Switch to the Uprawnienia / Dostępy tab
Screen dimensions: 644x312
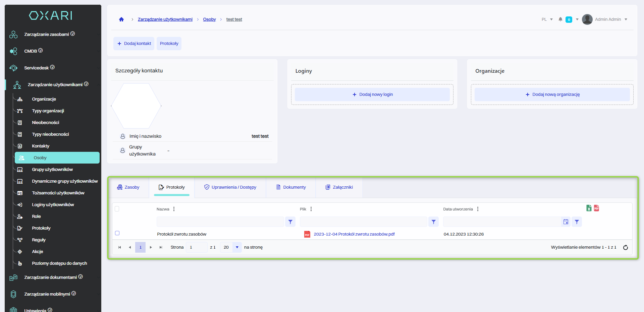click(x=230, y=187)
